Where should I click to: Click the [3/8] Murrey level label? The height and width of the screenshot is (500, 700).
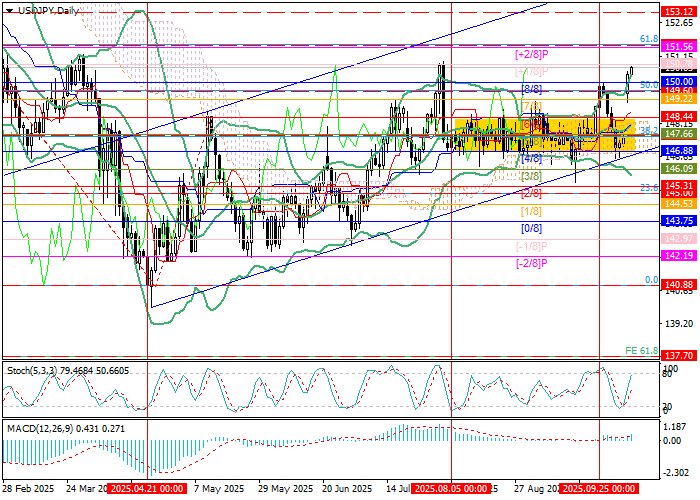[x=532, y=176]
